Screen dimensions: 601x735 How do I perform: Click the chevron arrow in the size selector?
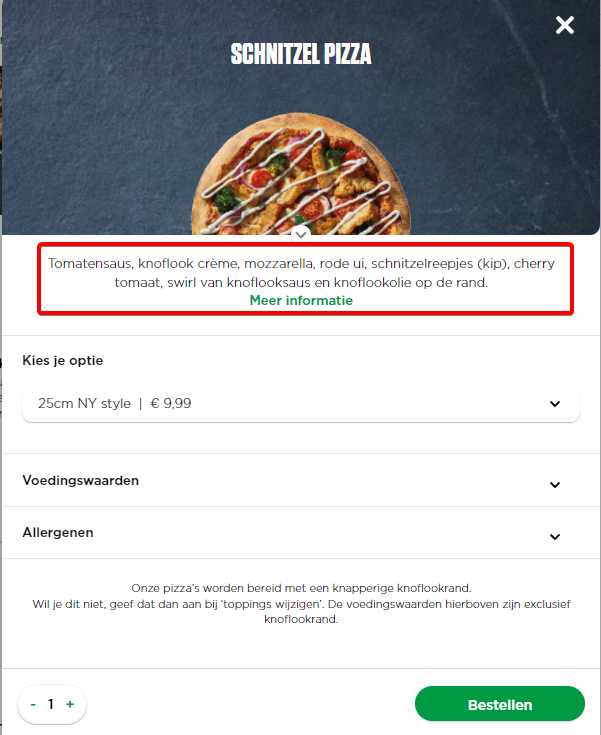pos(555,404)
